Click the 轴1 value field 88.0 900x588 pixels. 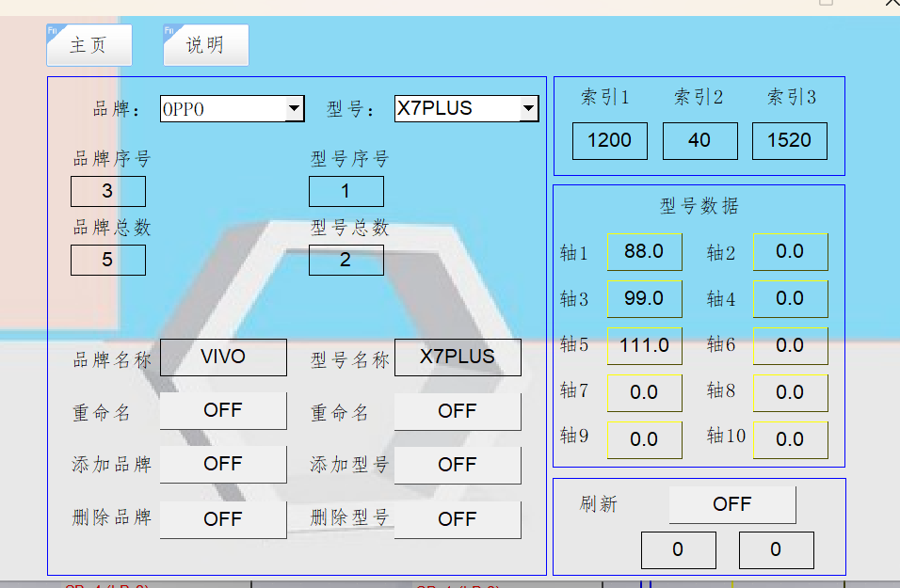tap(644, 252)
